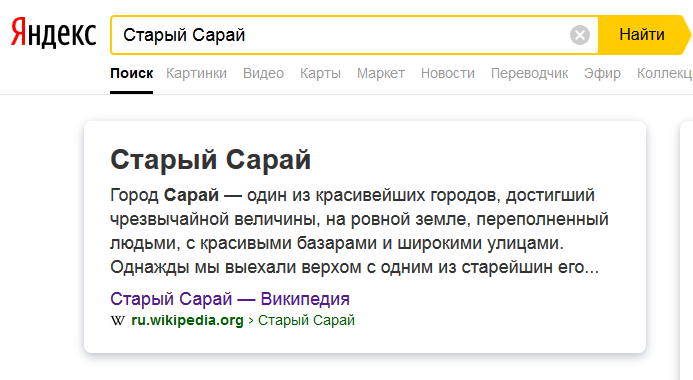This screenshot has height=380, width=693.
Task: Click the Найти search button
Action: [644, 35]
